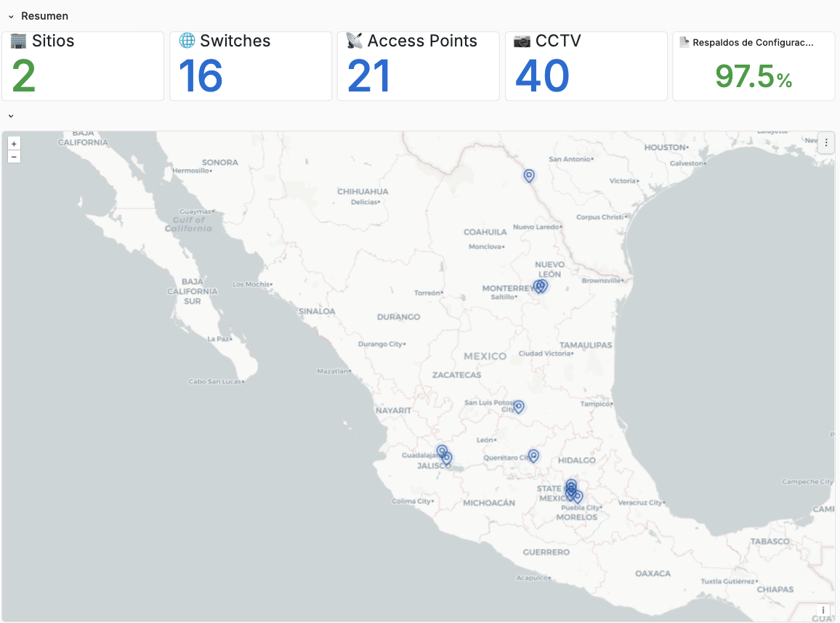The height and width of the screenshot is (623, 840).
Task: Open the CCTV panel title
Action: point(558,41)
